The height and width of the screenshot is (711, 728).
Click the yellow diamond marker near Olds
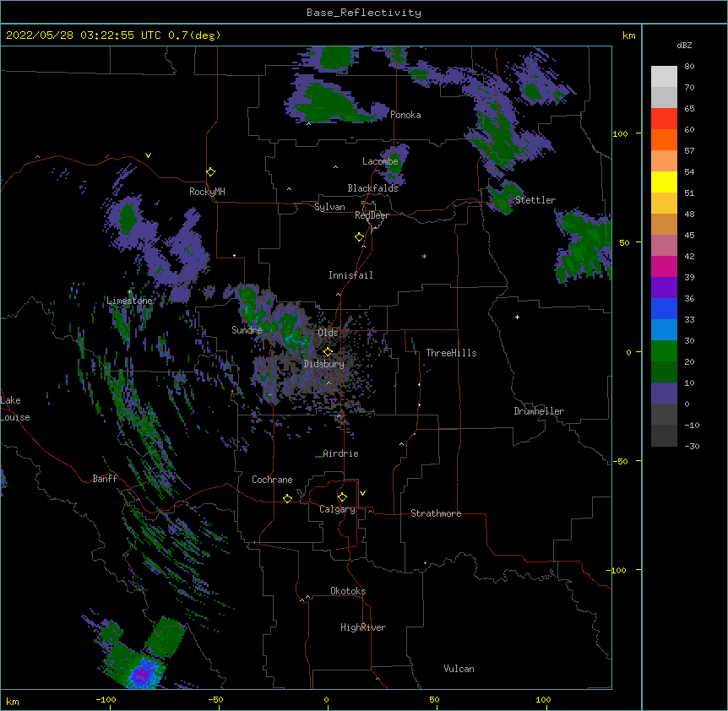(328, 352)
